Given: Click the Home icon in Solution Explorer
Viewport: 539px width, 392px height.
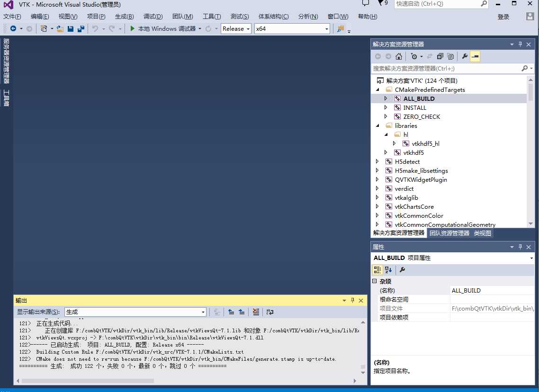Looking at the screenshot, I should (399, 56).
